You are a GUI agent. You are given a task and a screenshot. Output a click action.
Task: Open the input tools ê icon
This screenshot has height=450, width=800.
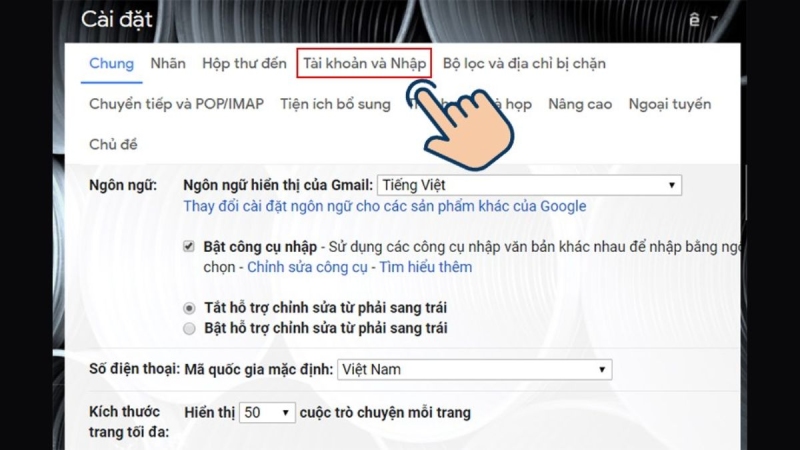point(694,19)
